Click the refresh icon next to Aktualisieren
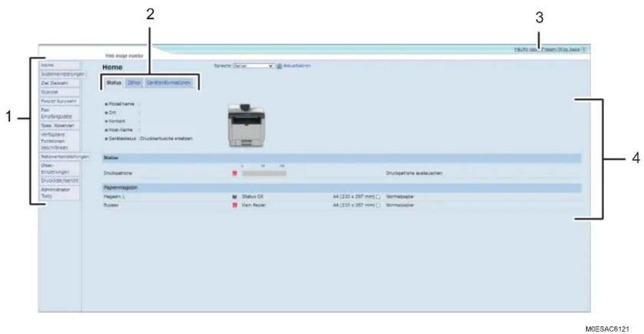Image resolution: width=644 pixels, height=334 pixels. click(x=279, y=66)
